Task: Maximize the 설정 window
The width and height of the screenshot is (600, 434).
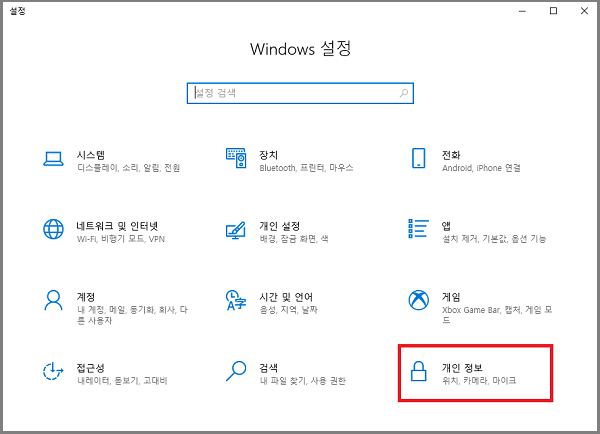Action: [x=553, y=11]
